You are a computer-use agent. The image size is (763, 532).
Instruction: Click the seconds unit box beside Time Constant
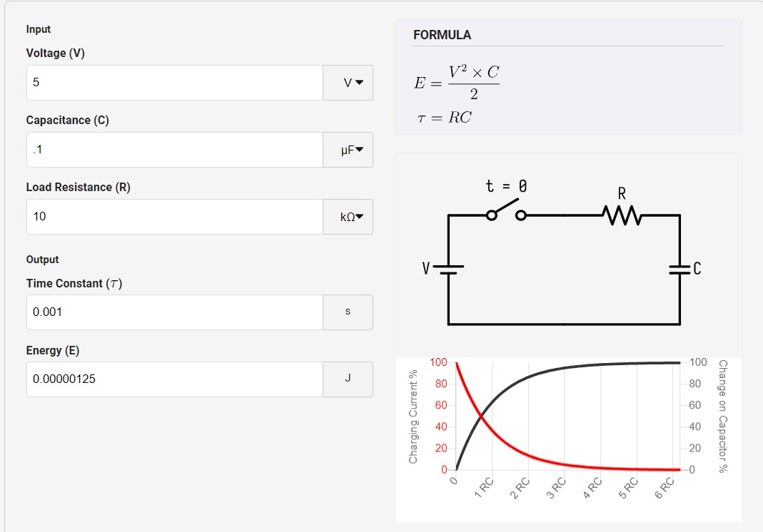pos(348,312)
